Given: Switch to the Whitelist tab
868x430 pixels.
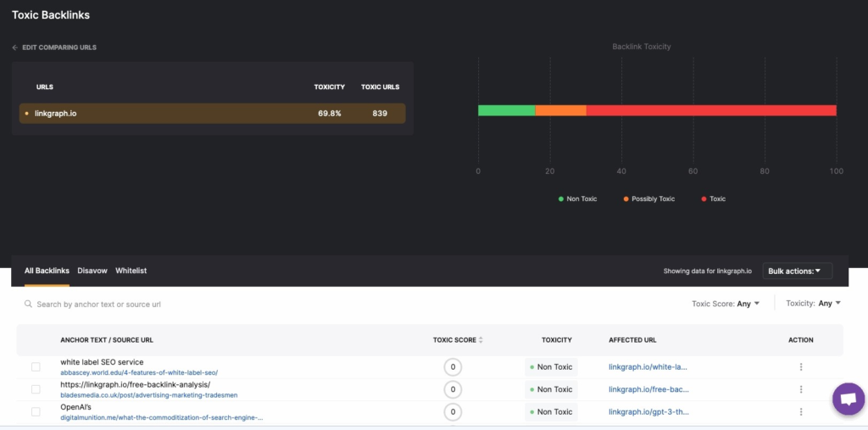Looking at the screenshot, I should (131, 271).
